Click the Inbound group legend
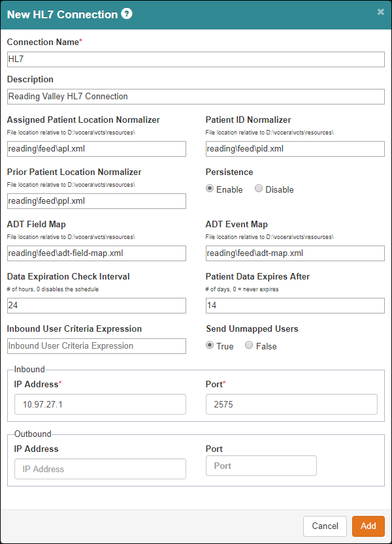 [29, 369]
